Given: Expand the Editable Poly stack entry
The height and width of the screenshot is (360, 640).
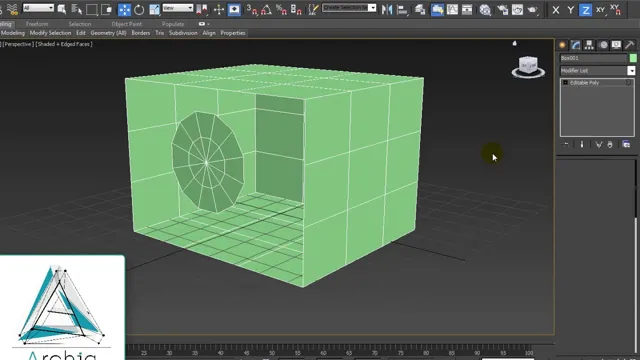Looking at the screenshot, I should 565,83.
